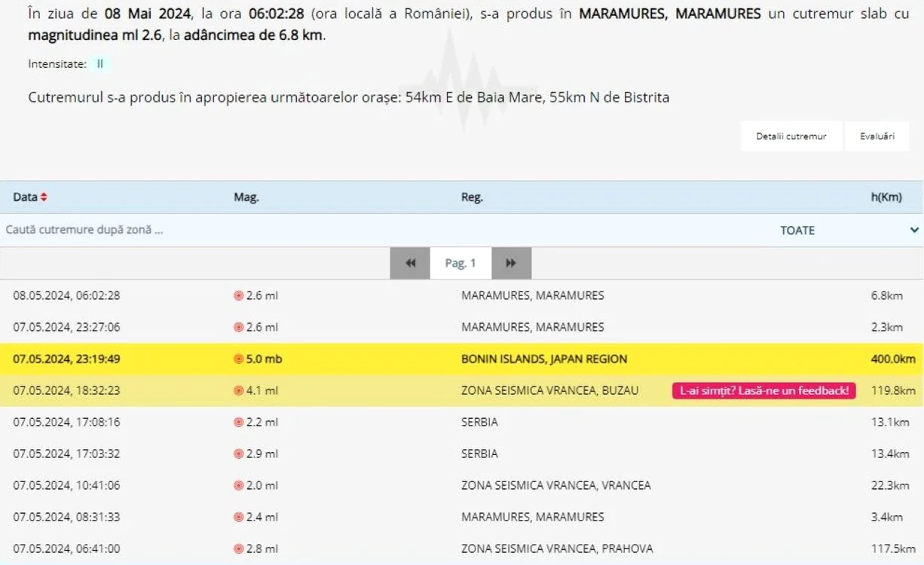This screenshot has width=924, height=565.
Task: Click the intensity II badge
Action: click(100, 64)
